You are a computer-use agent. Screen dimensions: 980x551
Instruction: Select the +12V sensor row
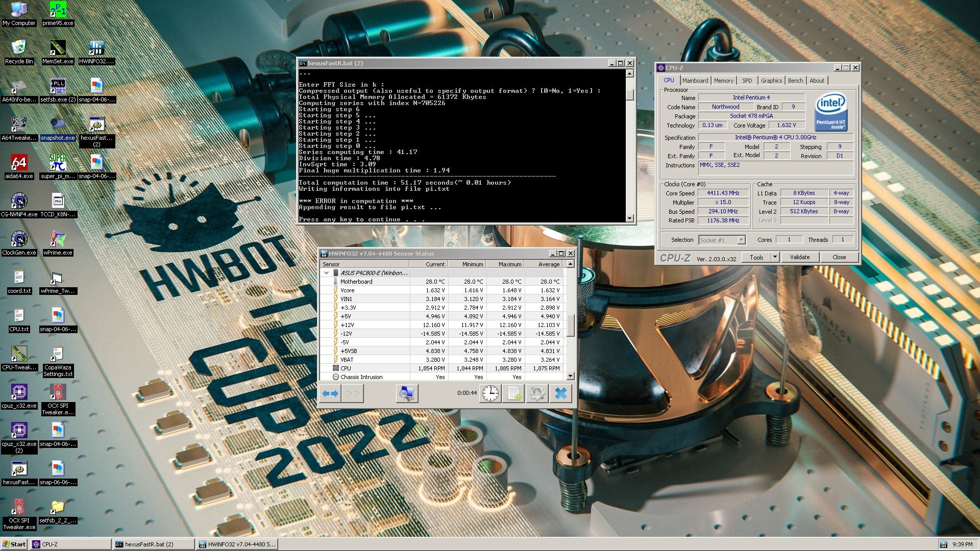[x=442, y=325]
